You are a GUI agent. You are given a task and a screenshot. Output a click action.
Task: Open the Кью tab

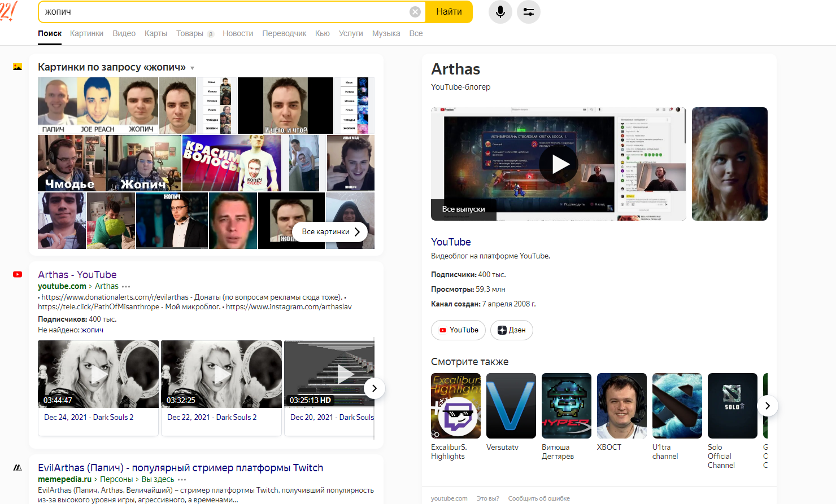(323, 33)
